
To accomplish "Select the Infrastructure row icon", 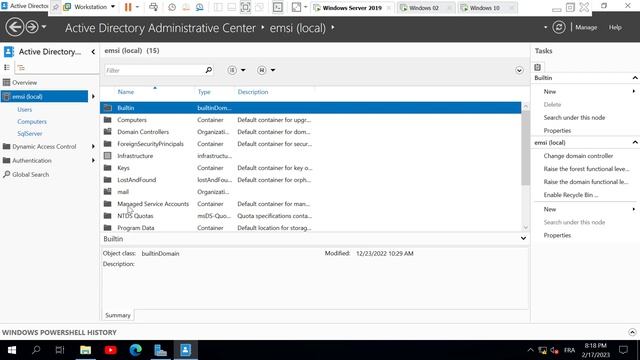I will pos(107,156).
